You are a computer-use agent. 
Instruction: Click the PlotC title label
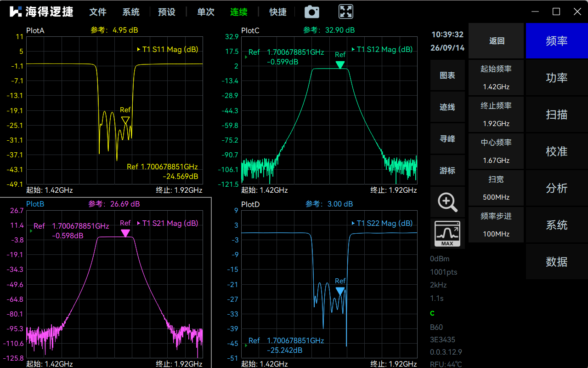pos(250,31)
